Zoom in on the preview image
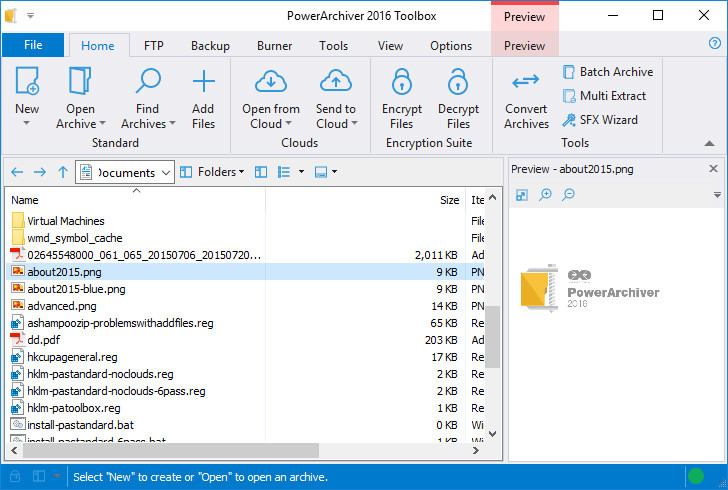The width and height of the screenshot is (728, 490). point(545,195)
